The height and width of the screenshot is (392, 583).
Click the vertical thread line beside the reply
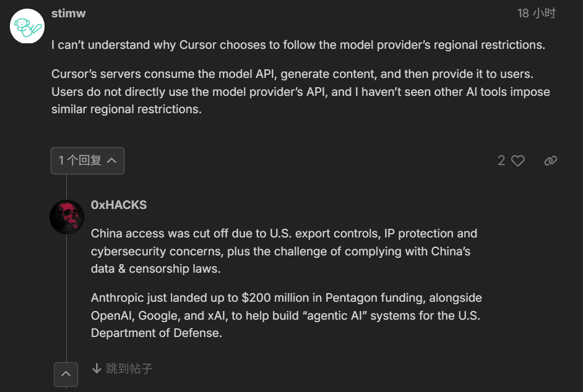pyautogui.click(x=67, y=297)
